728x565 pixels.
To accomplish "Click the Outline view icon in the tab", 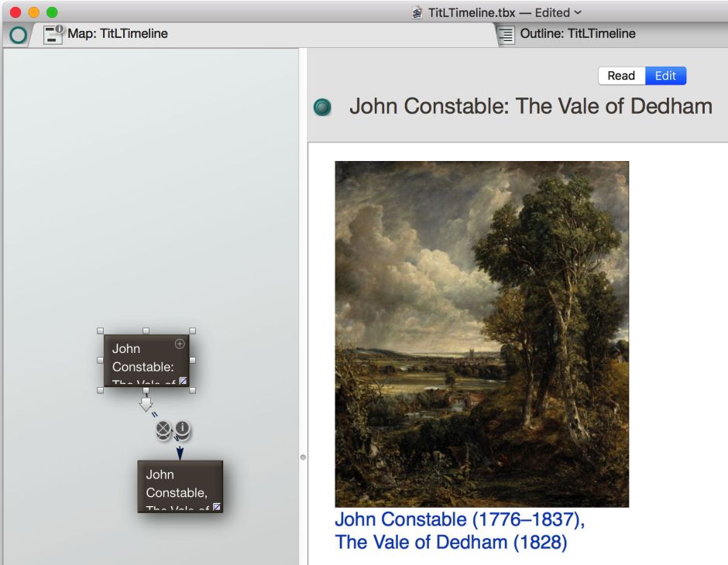I will (506, 34).
